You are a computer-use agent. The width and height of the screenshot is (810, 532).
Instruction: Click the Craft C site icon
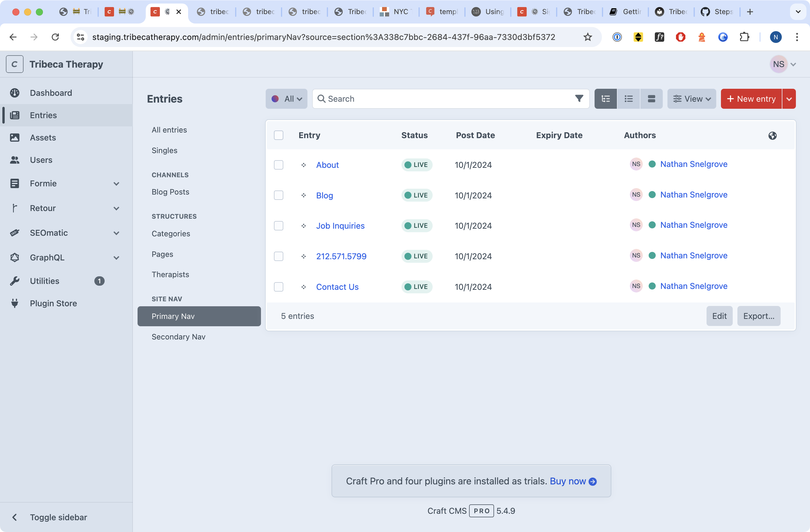pos(15,64)
